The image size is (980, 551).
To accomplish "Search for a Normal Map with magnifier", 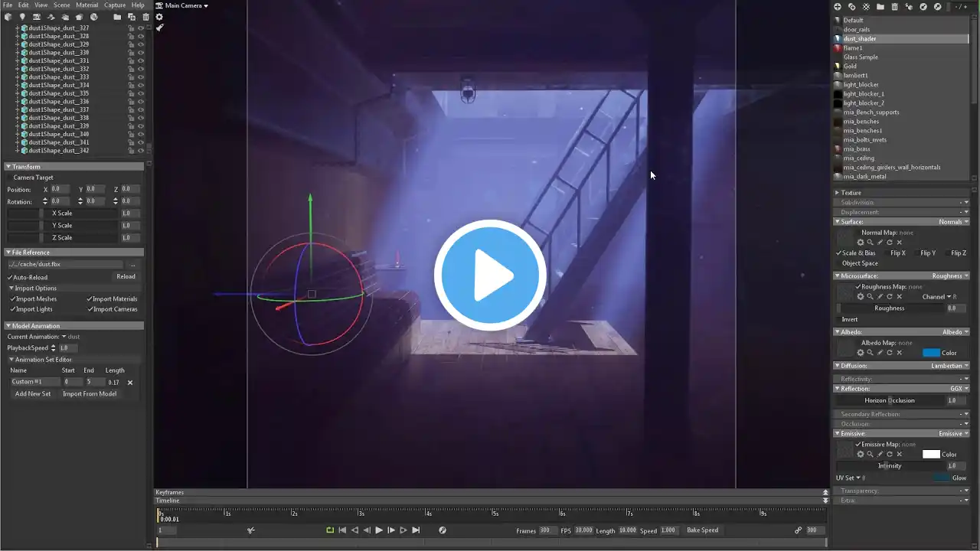I will click(871, 243).
